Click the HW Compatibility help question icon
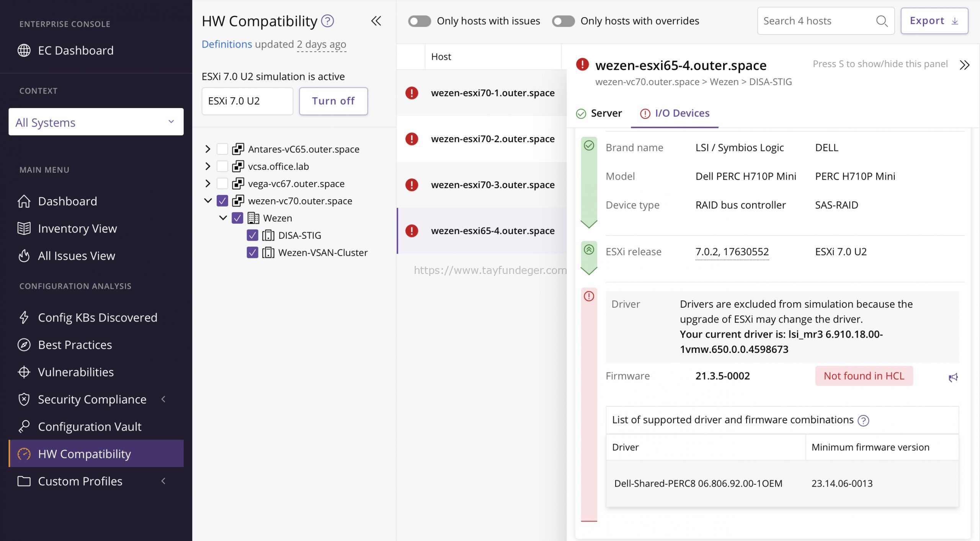980x541 pixels. tap(327, 21)
